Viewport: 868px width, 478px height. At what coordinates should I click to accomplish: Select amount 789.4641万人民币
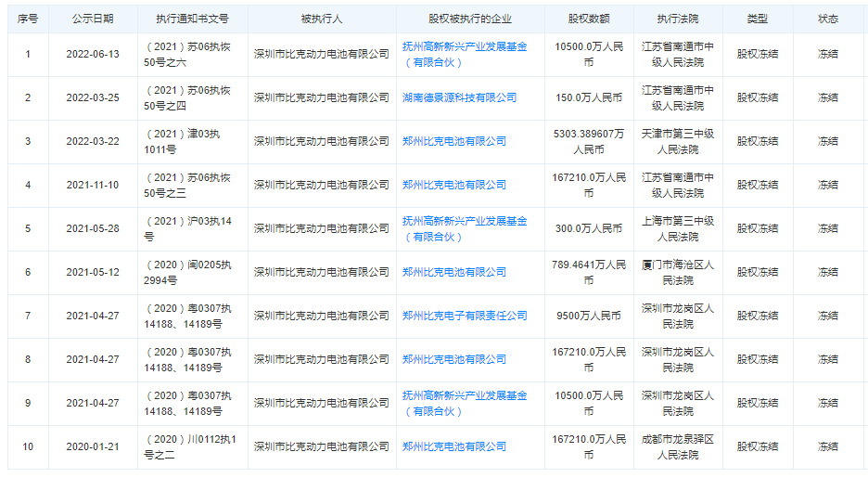point(589,272)
